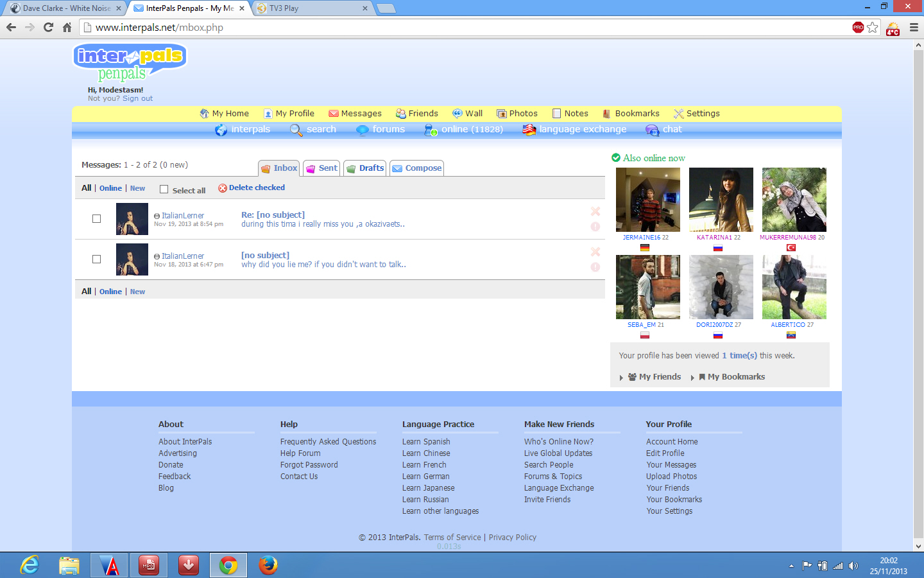Open Bookmarks in top menu
Image resolution: width=924 pixels, height=578 pixels.
click(631, 114)
